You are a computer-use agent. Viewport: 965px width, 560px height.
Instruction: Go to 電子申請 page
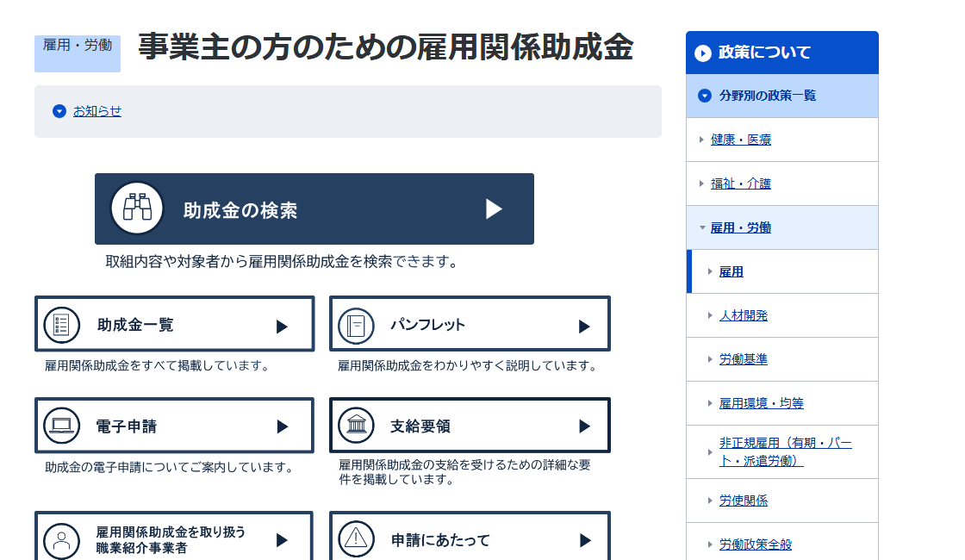174,426
